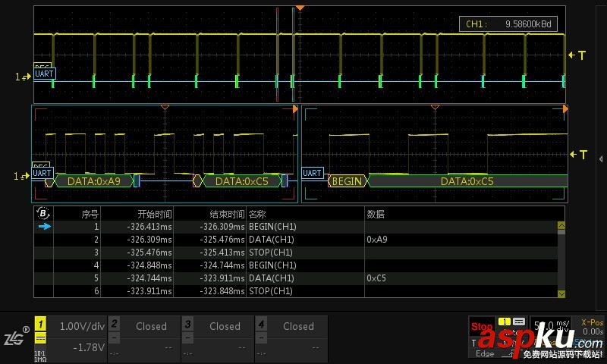
Task: Click UART label in right zoom window
Action: coord(312,173)
